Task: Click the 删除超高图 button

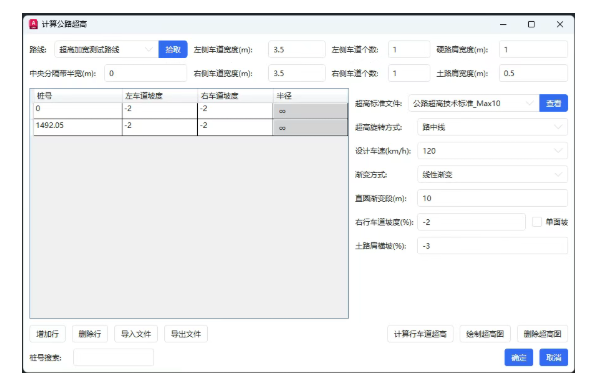Action: pos(542,334)
